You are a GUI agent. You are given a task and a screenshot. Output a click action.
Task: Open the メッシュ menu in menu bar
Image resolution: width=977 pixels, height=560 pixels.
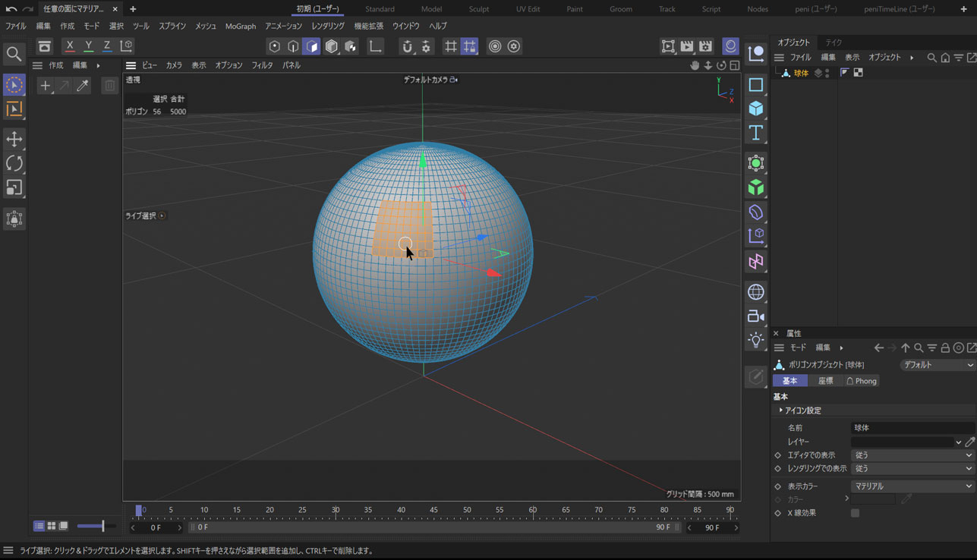[205, 26]
